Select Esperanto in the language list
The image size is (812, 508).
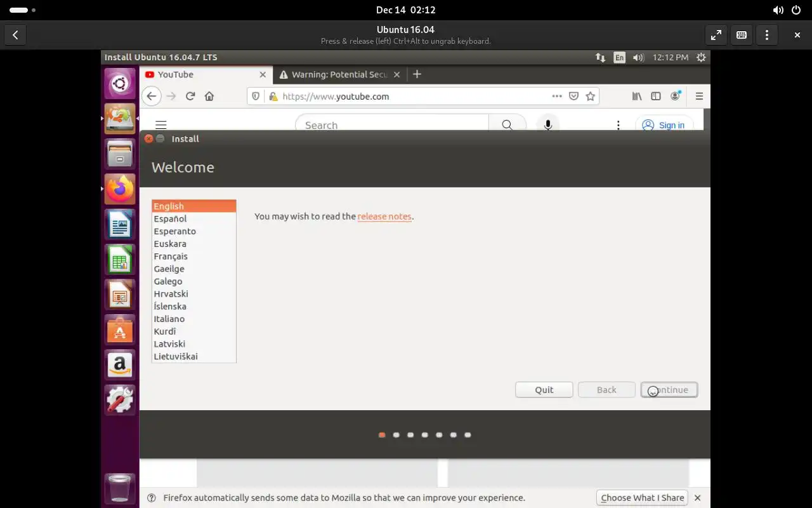194,231
